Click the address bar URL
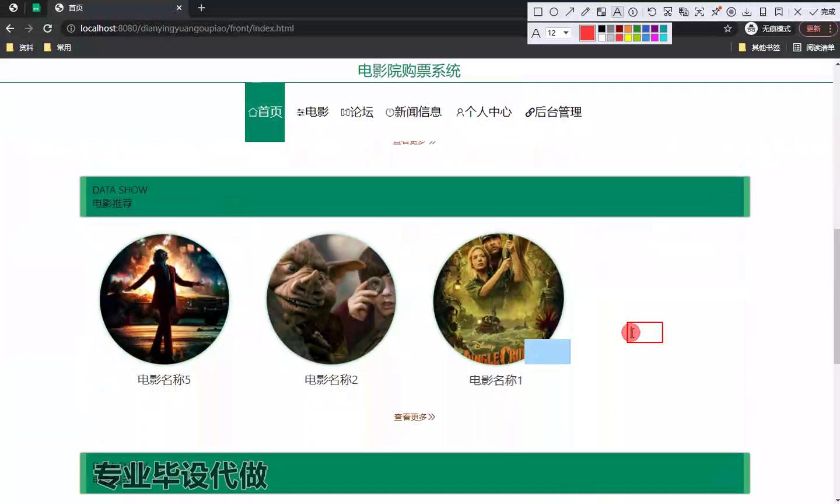The height and width of the screenshot is (504, 840). tap(187, 28)
